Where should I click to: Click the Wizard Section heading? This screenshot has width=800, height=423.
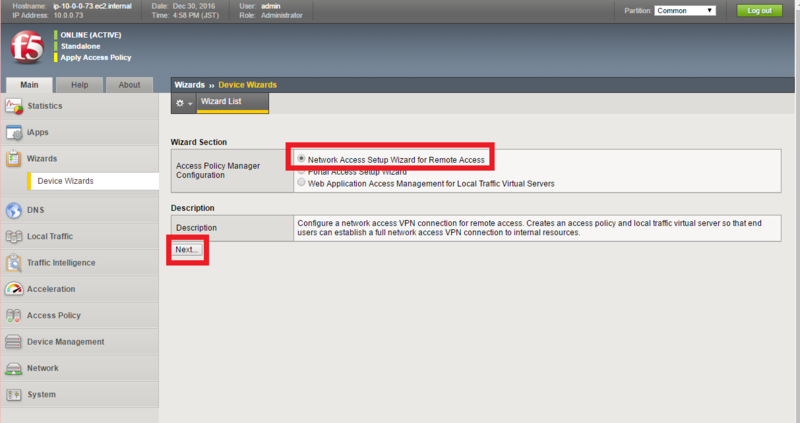pyautogui.click(x=199, y=142)
